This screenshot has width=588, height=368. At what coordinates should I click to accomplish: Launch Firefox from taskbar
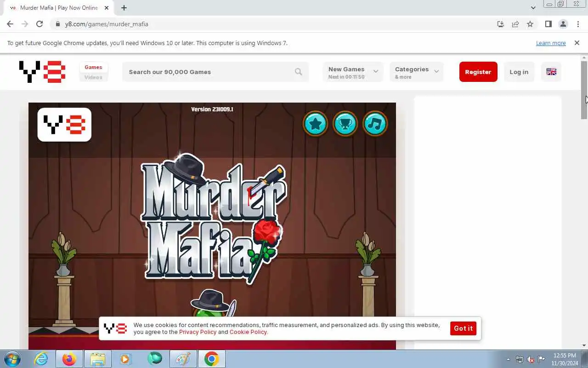pos(69,359)
